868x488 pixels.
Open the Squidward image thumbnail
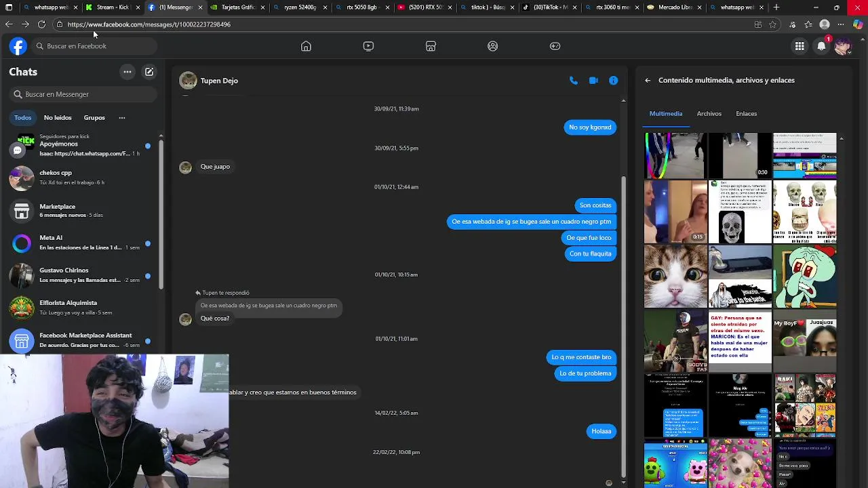click(x=805, y=277)
